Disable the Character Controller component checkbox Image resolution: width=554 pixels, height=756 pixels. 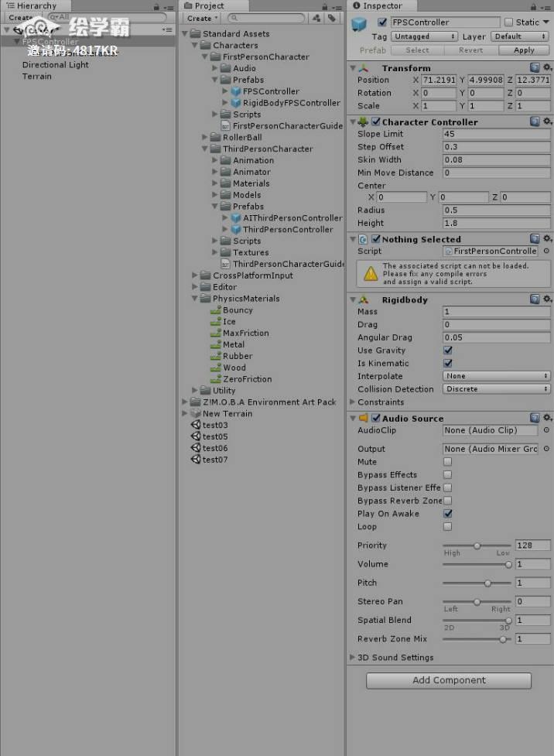(376, 121)
